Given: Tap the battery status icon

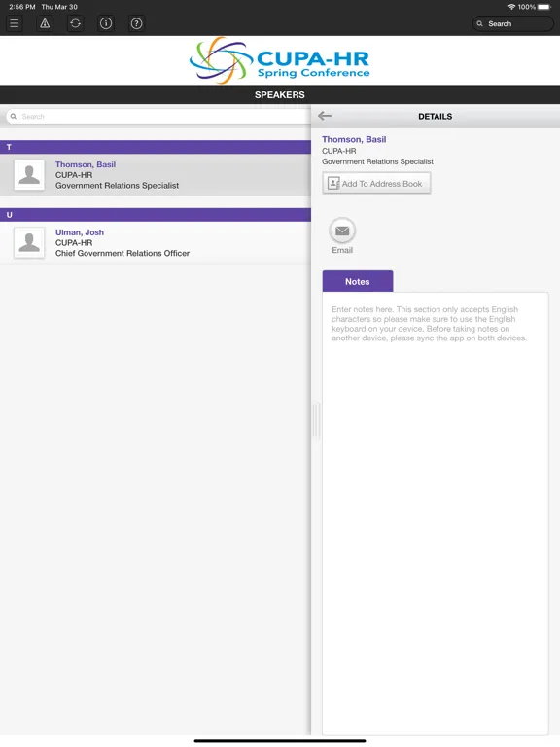Looking at the screenshot, I should coord(544,7).
